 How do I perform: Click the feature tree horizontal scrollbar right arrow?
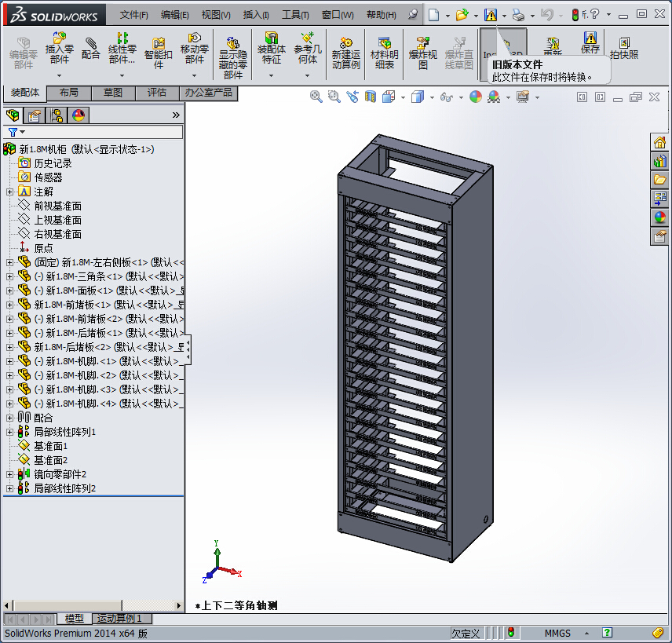click(x=179, y=605)
